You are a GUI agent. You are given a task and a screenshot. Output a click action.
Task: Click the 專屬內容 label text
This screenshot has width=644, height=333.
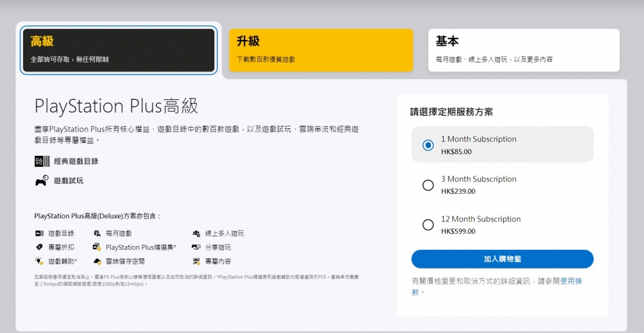pos(218,261)
